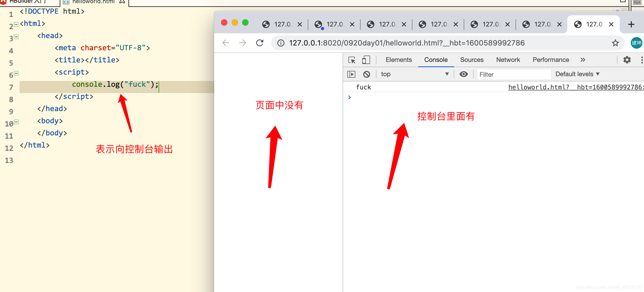
Task: Click the closing </html> line 12
Action: pyautogui.click(x=35, y=145)
